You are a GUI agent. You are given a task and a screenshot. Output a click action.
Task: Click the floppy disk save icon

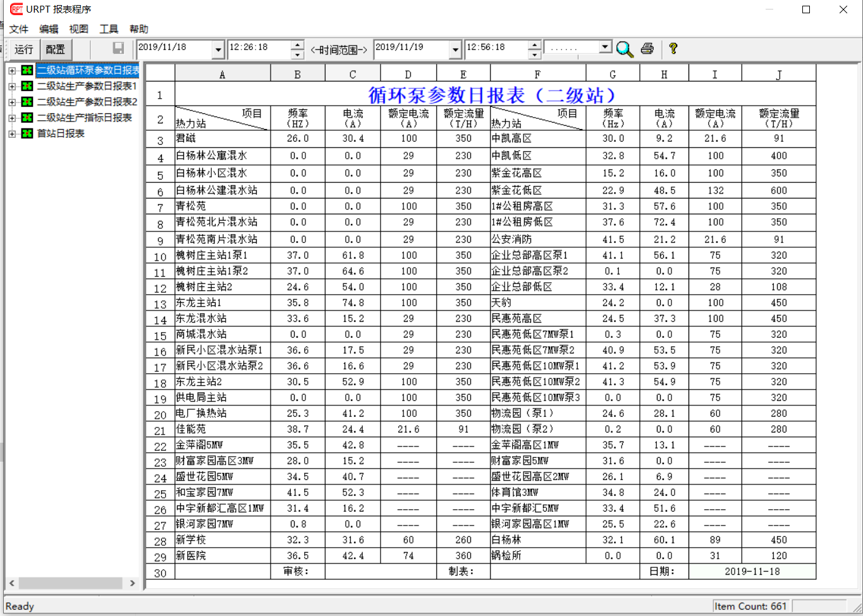118,49
